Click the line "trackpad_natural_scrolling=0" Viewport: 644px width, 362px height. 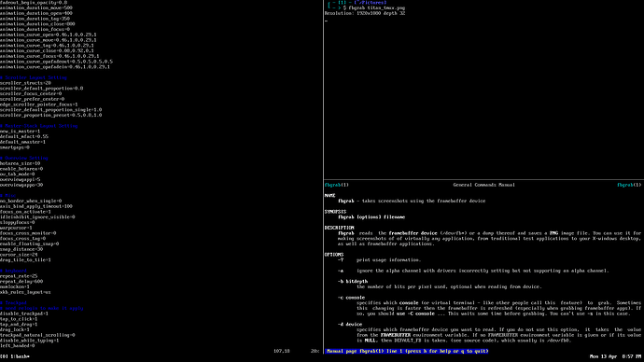coord(37,335)
